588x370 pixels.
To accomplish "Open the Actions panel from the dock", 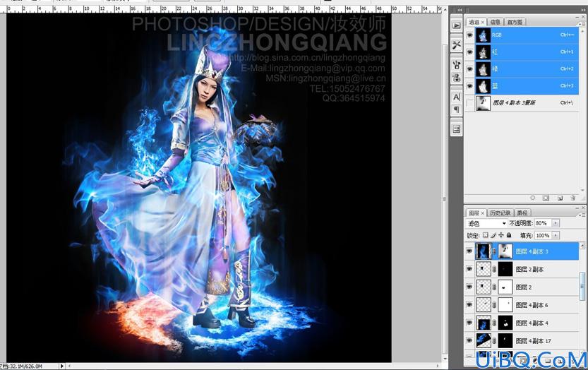I will pos(457,25).
